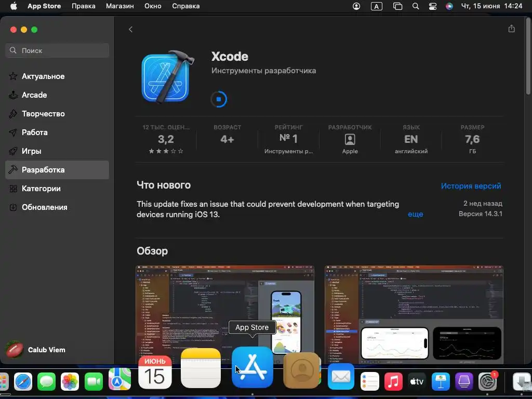This screenshot has width=532, height=399.
Task: Open the Apple menu
Action: 14,6
